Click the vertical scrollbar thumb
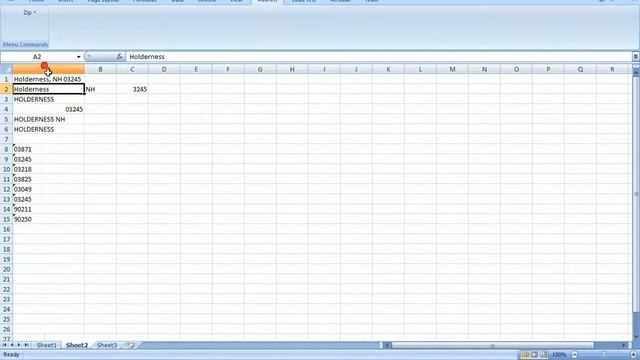The image size is (640, 360). tap(636, 194)
